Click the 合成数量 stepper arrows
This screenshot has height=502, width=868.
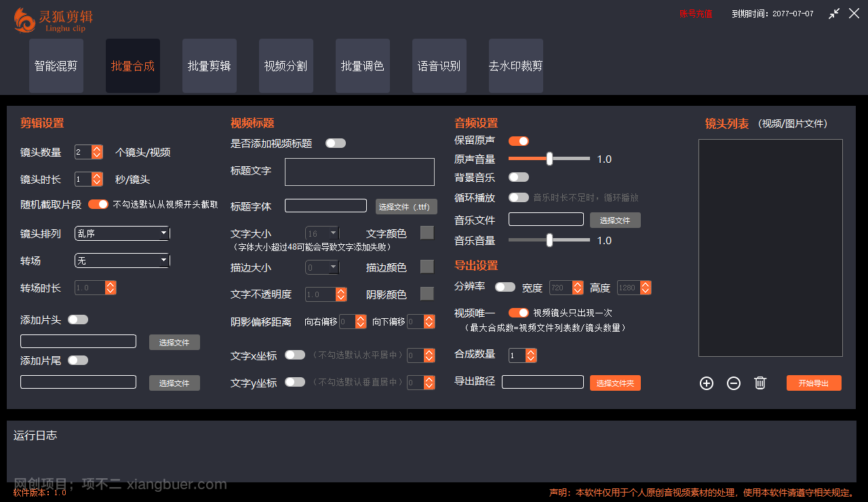point(531,355)
